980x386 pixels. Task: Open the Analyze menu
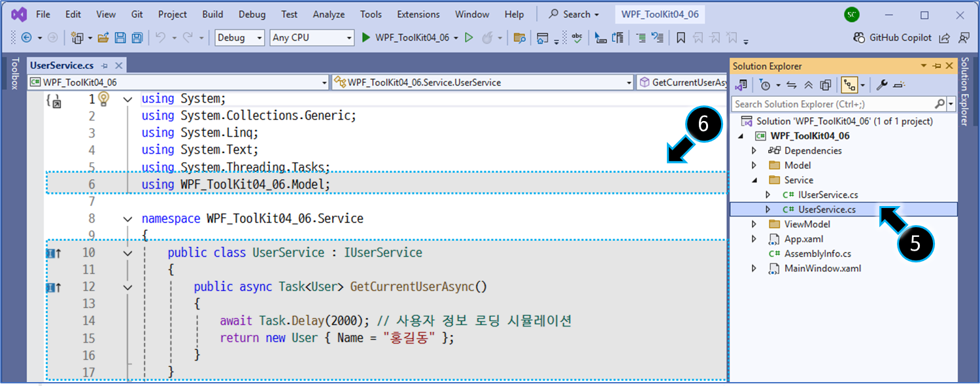(x=329, y=14)
